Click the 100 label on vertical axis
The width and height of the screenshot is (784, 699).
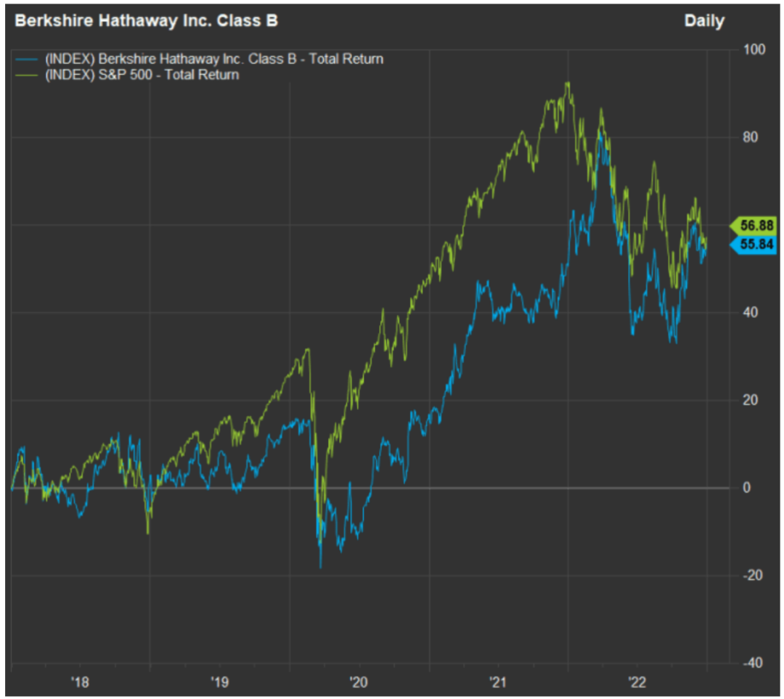pos(754,49)
